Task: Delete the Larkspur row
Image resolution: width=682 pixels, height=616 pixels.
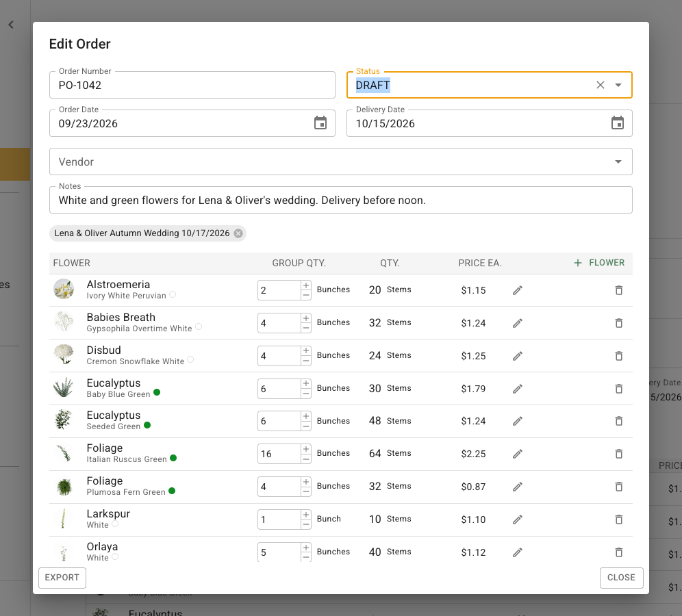Action: [x=619, y=519]
